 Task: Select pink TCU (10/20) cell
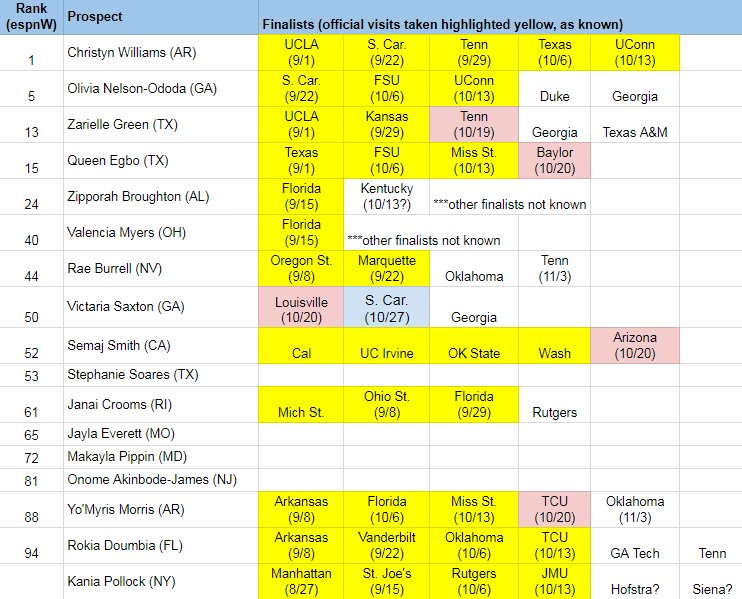click(555, 510)
